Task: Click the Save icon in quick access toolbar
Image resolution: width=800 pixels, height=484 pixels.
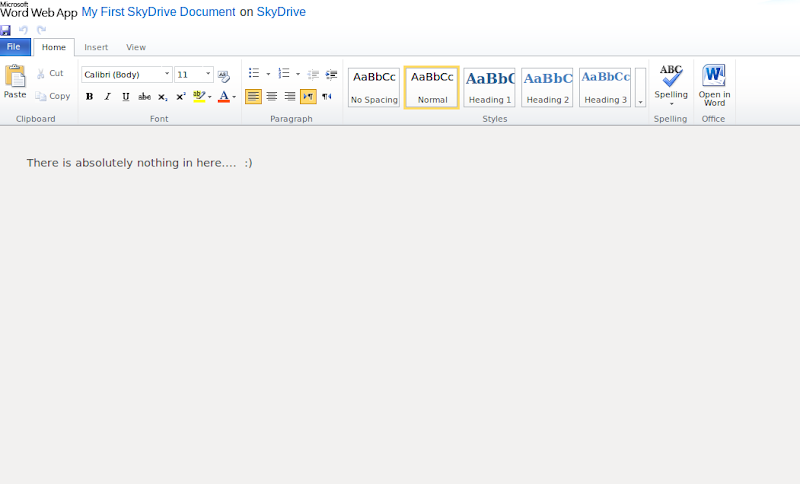Action: pyautogui.click(x=6, y=30)
